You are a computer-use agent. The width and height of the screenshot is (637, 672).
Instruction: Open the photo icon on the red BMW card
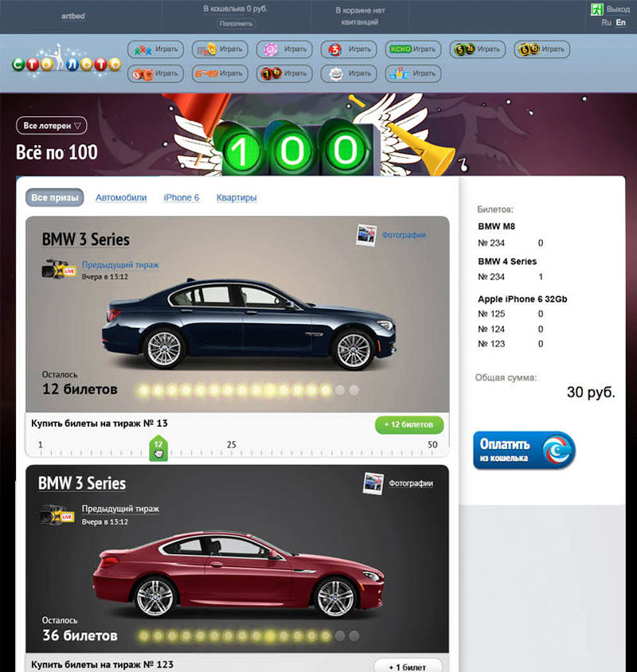pyautogui.click(x=373, y=483)
